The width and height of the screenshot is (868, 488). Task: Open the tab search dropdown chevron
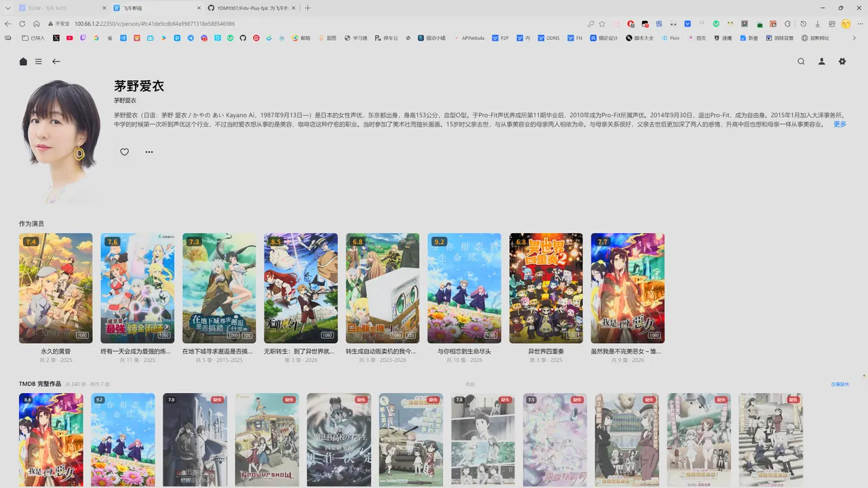coord(7,8)
